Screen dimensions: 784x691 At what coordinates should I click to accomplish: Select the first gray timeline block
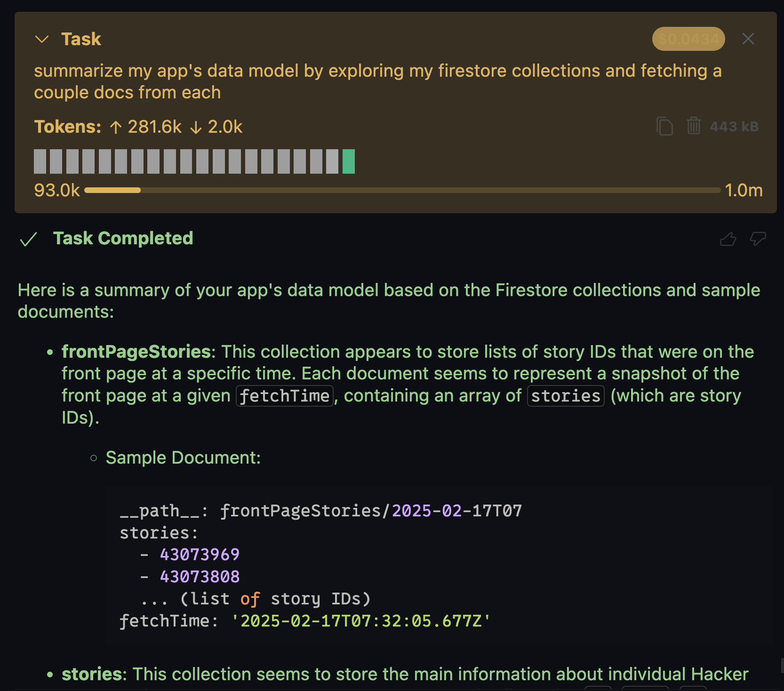click(40, 161)
